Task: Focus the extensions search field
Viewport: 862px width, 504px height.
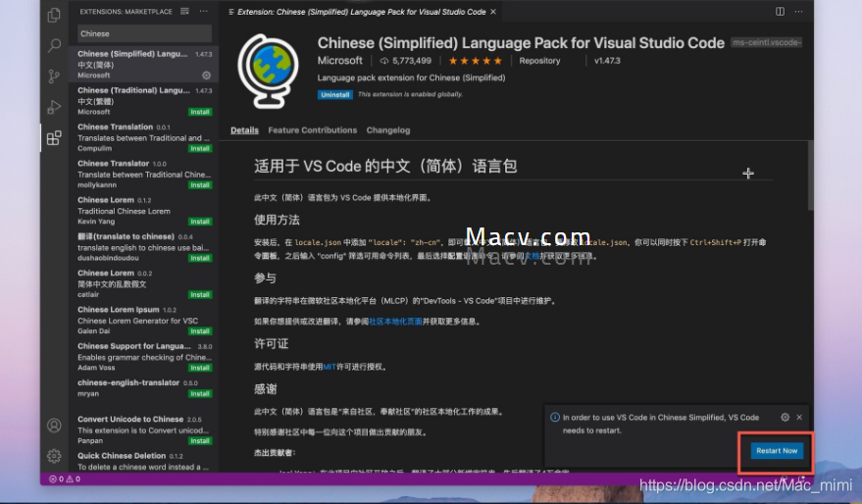Action: point(144,33)
